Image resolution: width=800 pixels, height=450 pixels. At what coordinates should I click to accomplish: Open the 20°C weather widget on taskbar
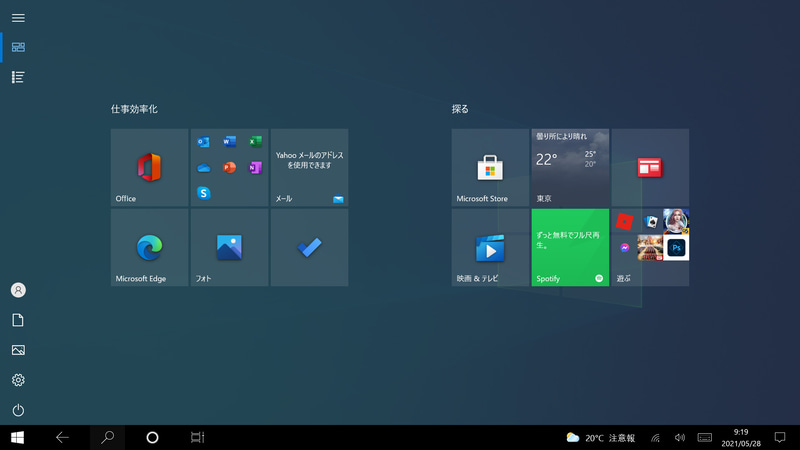pyautogui.click(x=601, y=438)
